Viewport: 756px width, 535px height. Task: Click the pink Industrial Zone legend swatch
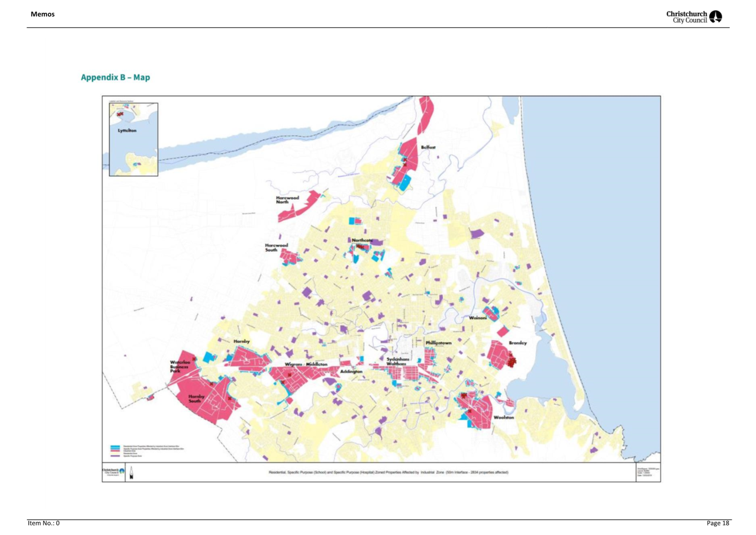115,451
